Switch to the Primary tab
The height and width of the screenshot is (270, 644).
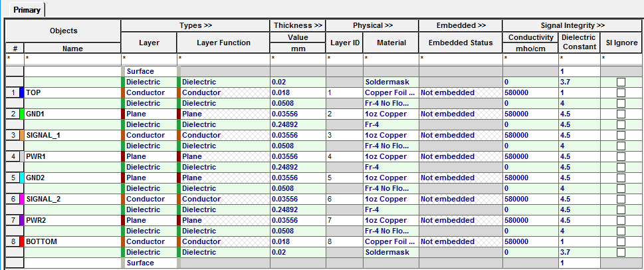click(27, 10)
